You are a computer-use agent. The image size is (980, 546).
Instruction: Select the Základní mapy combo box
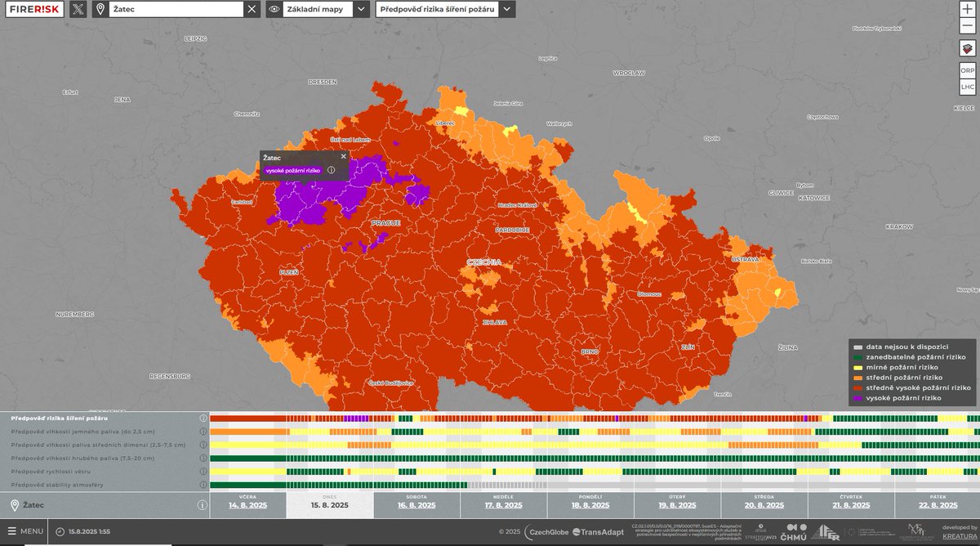[x=318, y=9]
